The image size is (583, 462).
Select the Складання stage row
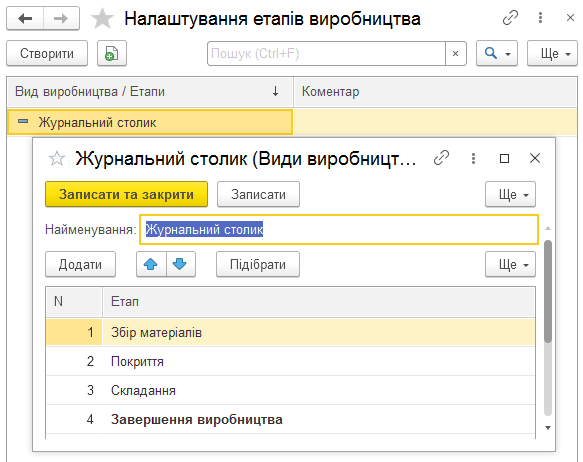(290, 390)
